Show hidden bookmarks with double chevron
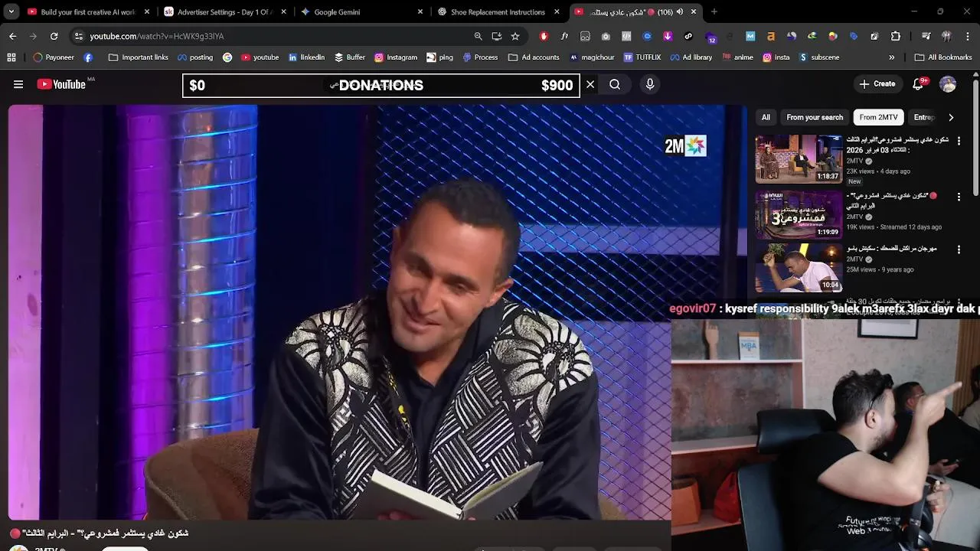Image resolution: width=980 pixels, height=551 pixels. click(x=891, y=57)
